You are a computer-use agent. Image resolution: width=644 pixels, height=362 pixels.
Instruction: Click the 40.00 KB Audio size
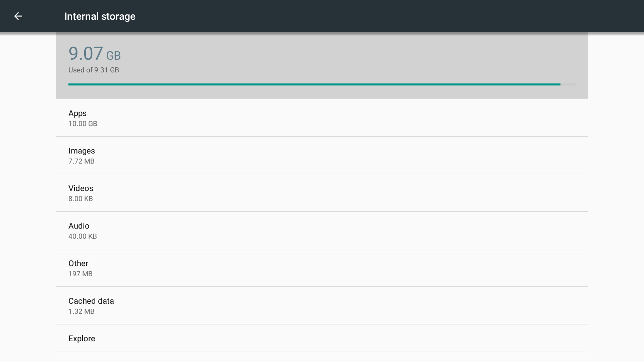tap(83, 236)
